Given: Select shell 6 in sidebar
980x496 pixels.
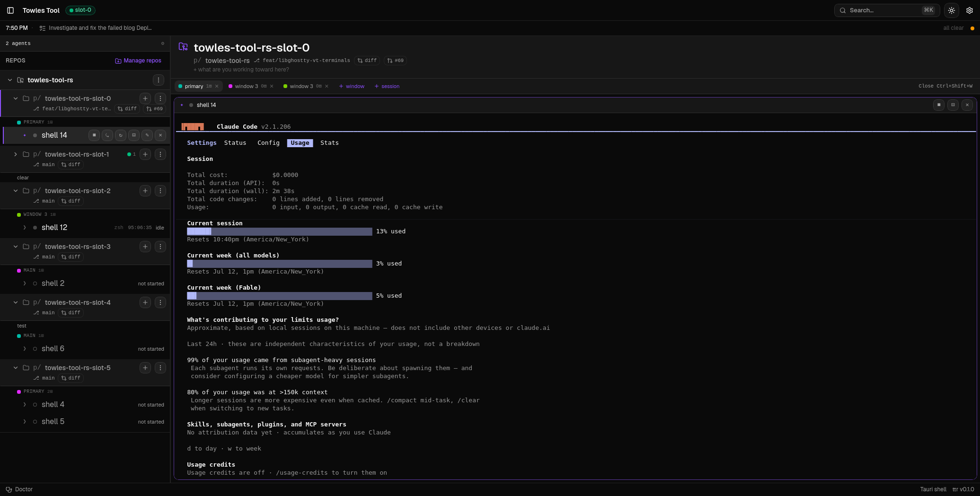Looking at the screenshot, I should (85, 349).
